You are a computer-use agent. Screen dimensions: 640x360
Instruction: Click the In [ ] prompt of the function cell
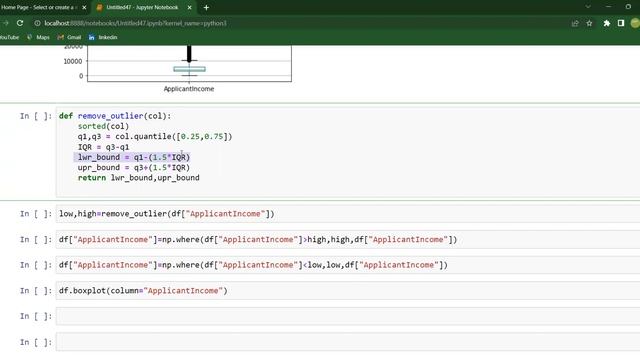point(36,116)
